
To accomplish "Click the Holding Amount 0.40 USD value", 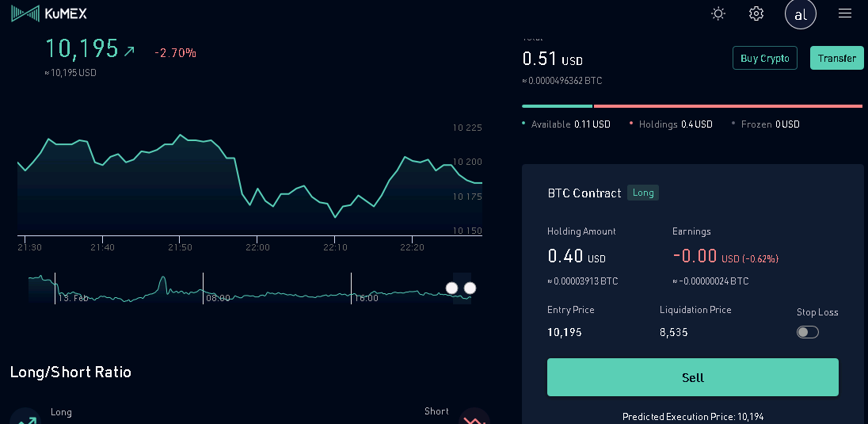I will pyautogui.click(x=577, y=256).
